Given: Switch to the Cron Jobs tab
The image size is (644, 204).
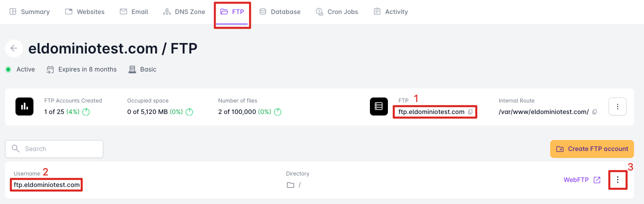Looking at the screenshot, I should (x=337, y=11).
